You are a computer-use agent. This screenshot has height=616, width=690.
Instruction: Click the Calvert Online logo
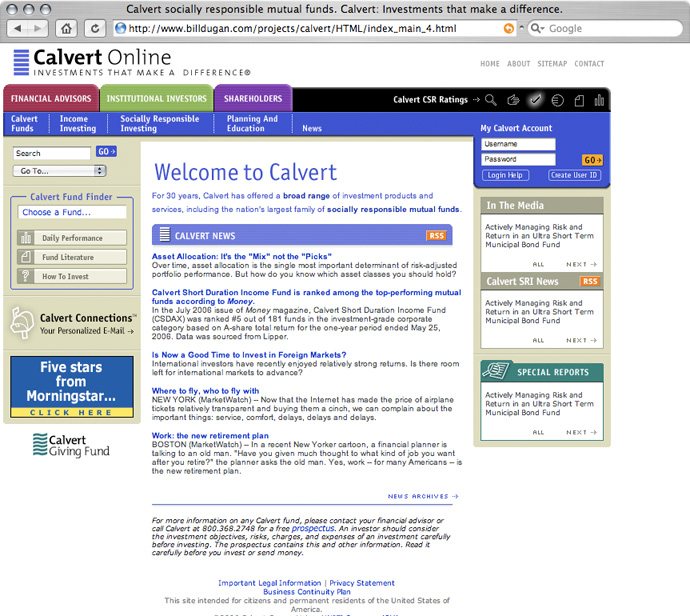click(132, 62)
